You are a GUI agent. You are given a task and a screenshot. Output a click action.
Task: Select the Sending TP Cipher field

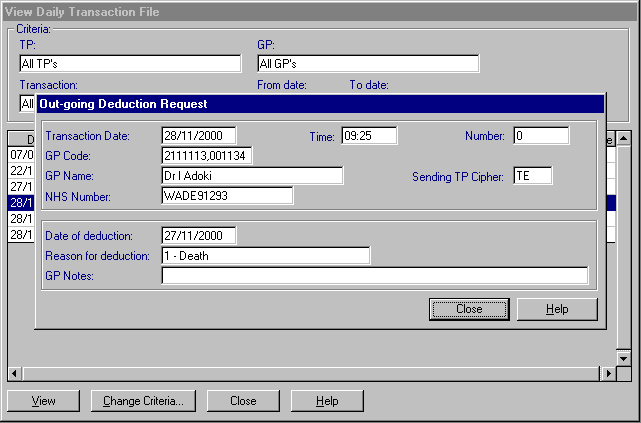(x=532, y=176)
